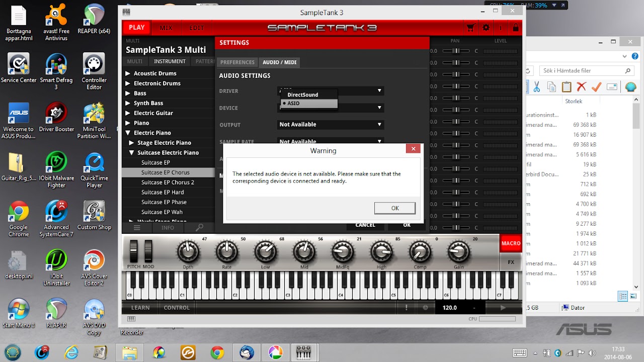Image resolution: width=644 pixels, height=362 pixels.
Task: Click the INFO button below instrument list
Action: point(168,228)
